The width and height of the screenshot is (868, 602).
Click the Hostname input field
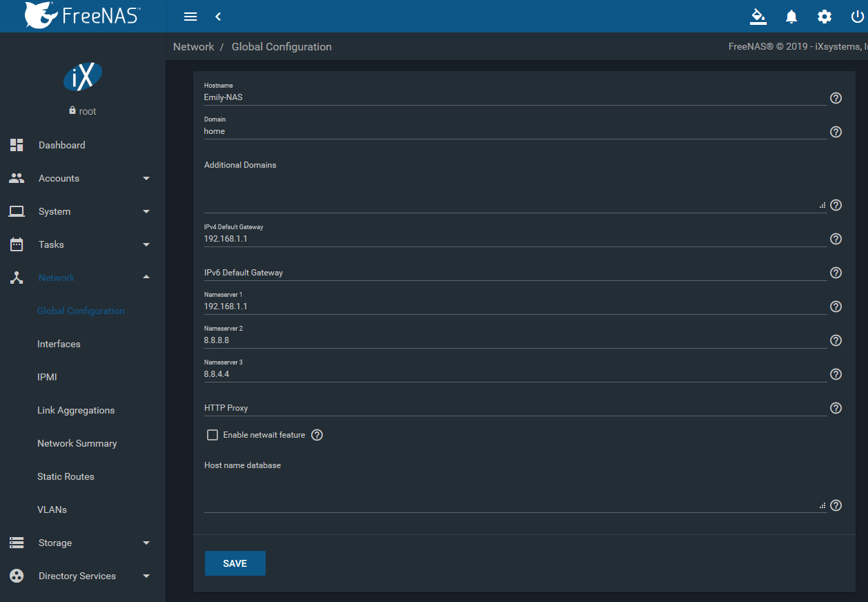pos(515,98)
